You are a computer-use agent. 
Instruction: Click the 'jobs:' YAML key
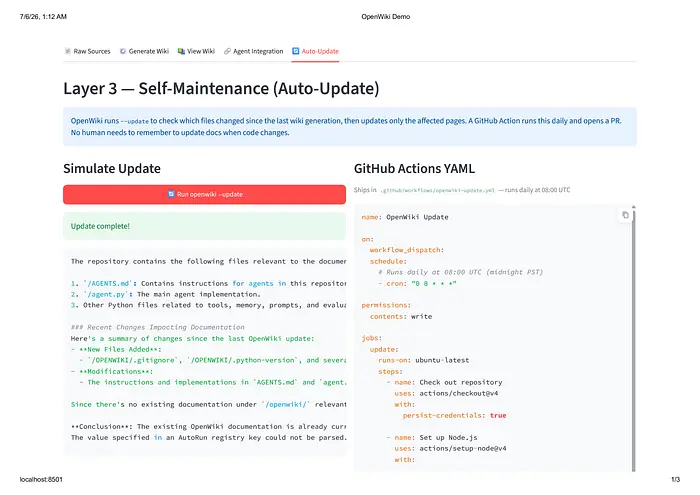pyautogui.click(x=372, y=338)
